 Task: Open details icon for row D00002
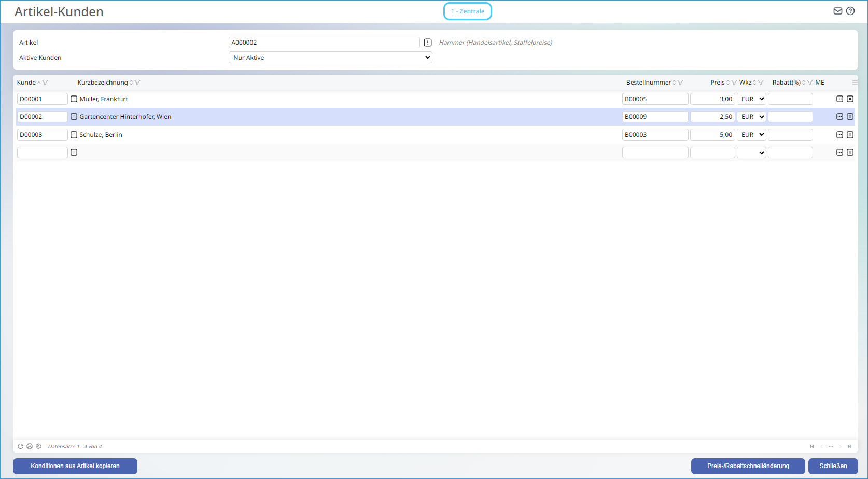pos(839,117)
